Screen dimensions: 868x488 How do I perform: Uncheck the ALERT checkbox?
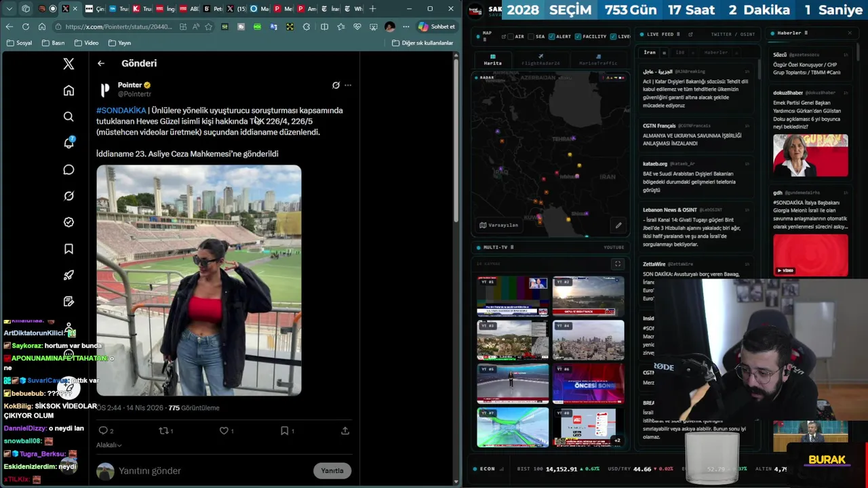click(x=552, y=36)
